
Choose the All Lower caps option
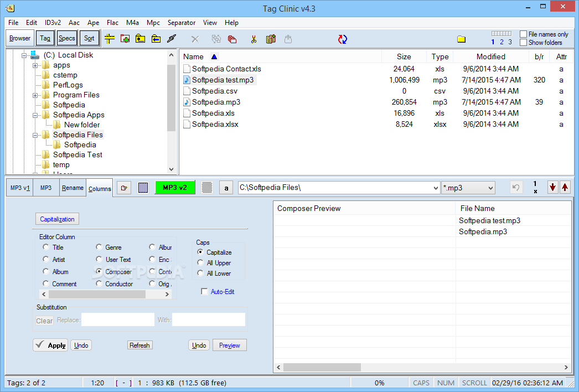(x=200, y=273)
